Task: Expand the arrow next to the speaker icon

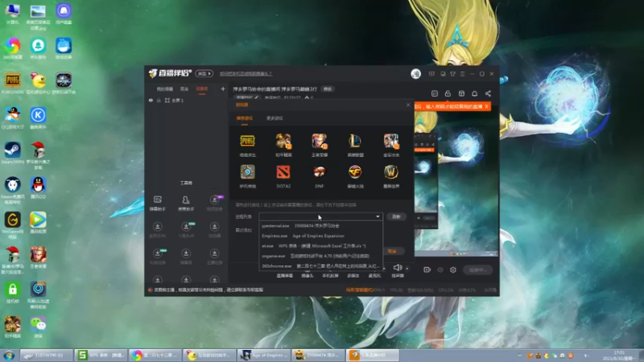Action: coord(407,269)
